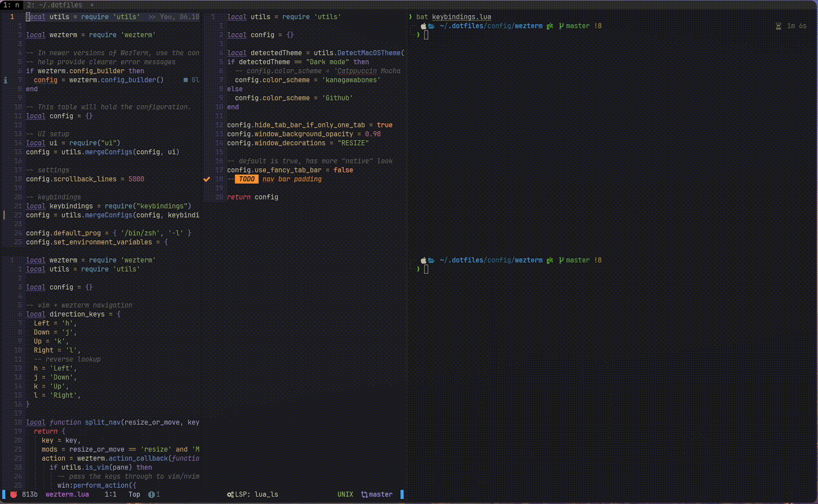Click the git branch icon in the statusline

364,494
